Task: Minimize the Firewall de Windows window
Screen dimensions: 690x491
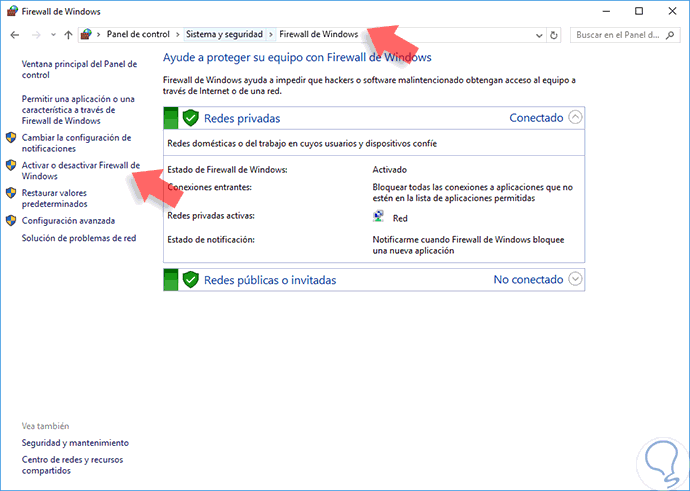Action: pyautogui.click(x=606, y=11)
